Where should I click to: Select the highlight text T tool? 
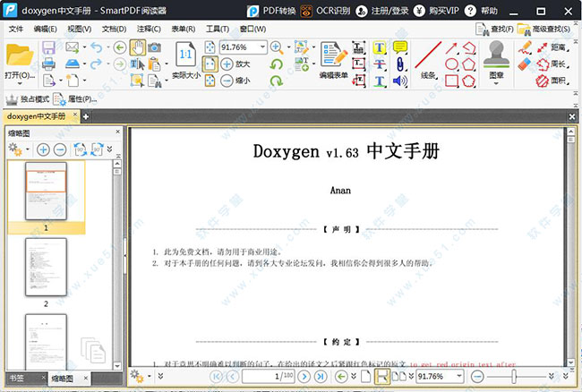[380, 47]
